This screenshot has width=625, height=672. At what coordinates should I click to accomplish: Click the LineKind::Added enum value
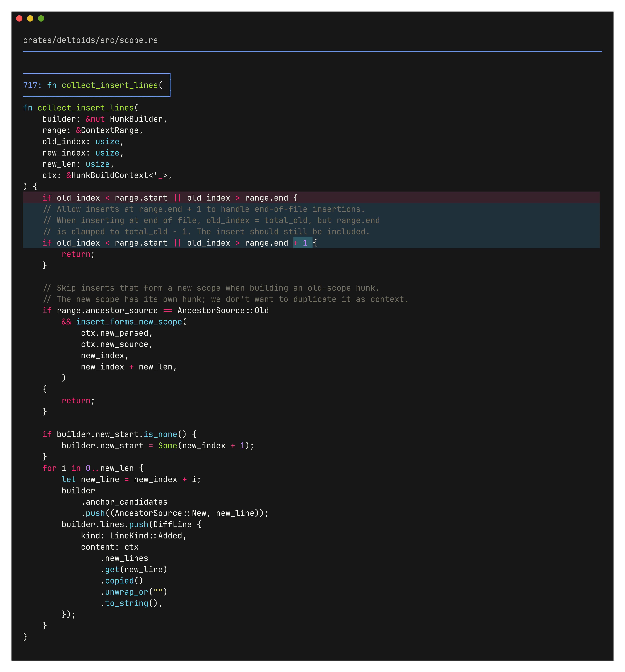[147, 535]
